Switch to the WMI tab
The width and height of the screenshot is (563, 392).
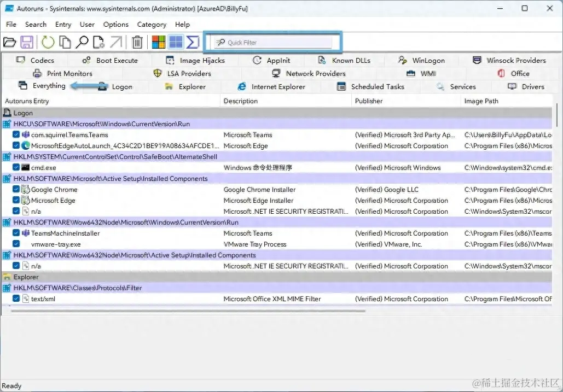coord(421,73)
